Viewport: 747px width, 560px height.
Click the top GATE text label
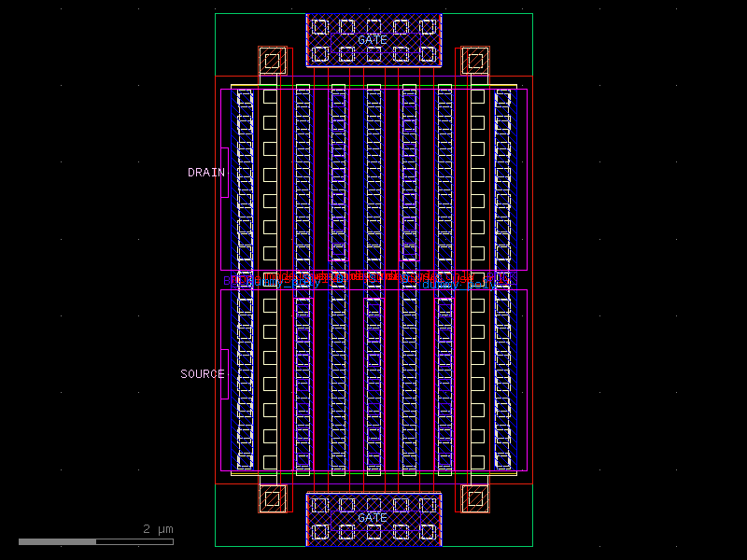click(373, 40)
